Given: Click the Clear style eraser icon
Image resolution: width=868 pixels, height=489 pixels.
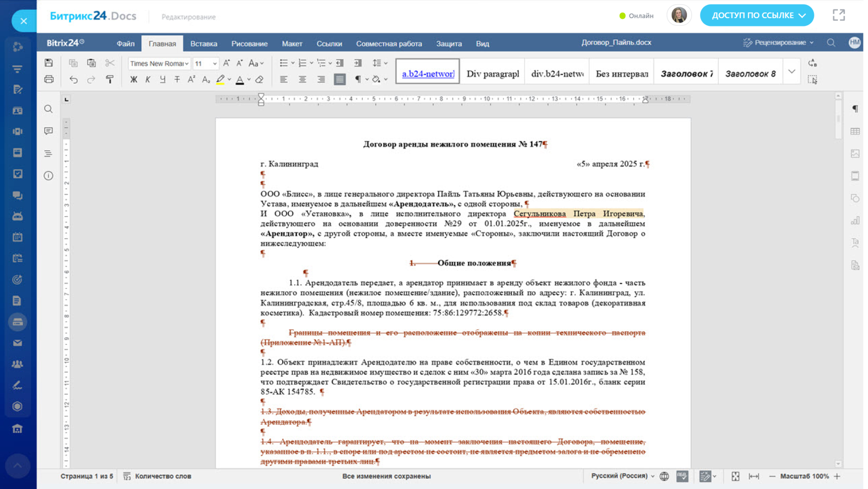Looking at the screenshot, I should point(260,80).
